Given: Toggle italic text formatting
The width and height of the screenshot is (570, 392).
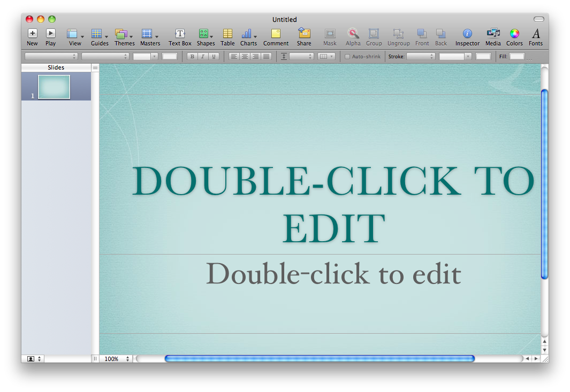Looking at the screenshot, I should click(x=202, y=56).
